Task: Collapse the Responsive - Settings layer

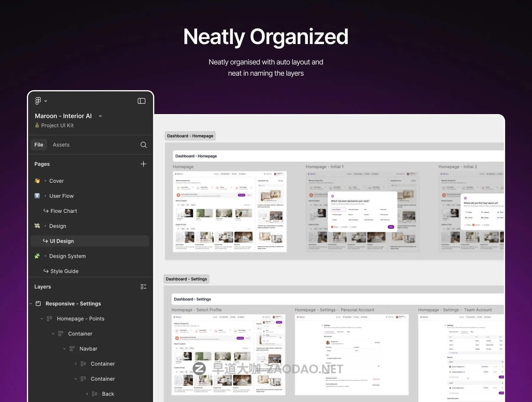Action: coord(31,304)
